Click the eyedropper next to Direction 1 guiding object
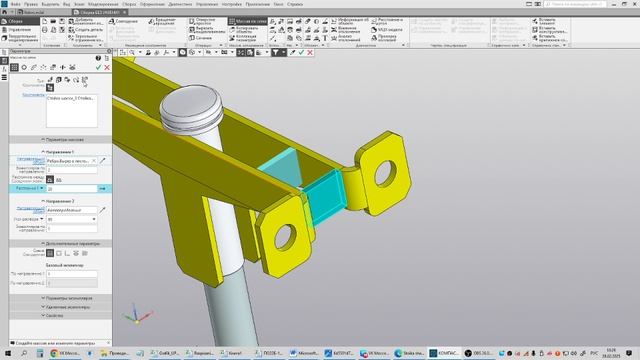Screen dimensions: 640x360 pos(102,161)
